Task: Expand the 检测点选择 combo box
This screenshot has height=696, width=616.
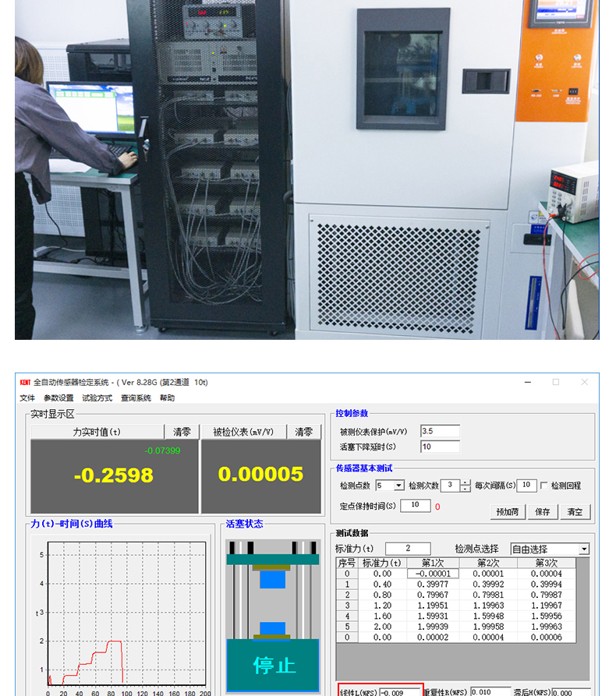Action: point(584,549)
